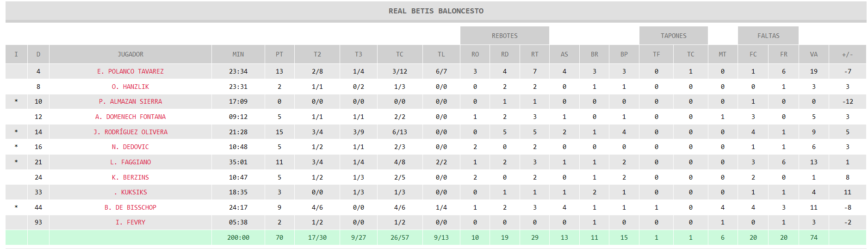Click the JUGADOR column header
868x249 pixels.
pos(130,54)
